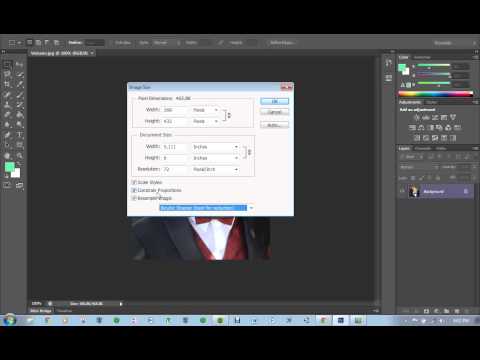Open the Windows Start menu

(x=10, y=320)
